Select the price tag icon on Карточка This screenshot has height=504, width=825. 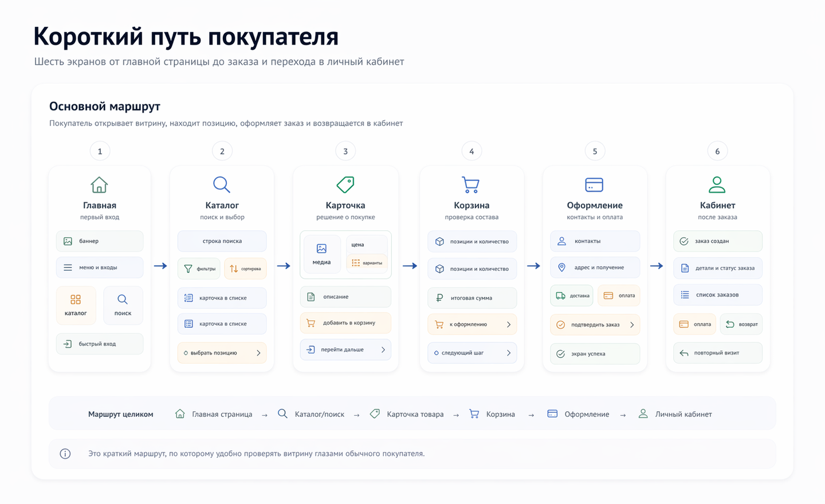[x=345, y=184]
